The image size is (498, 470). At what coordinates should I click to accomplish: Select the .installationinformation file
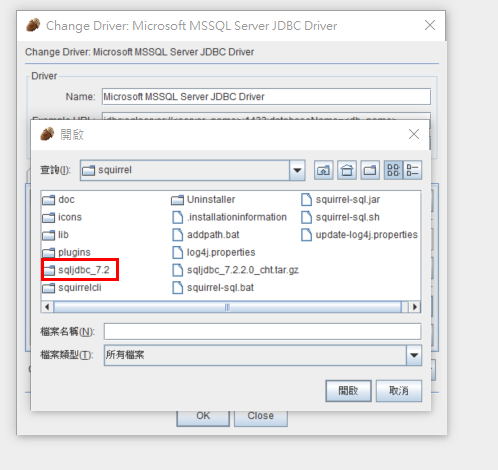(229, 217)
